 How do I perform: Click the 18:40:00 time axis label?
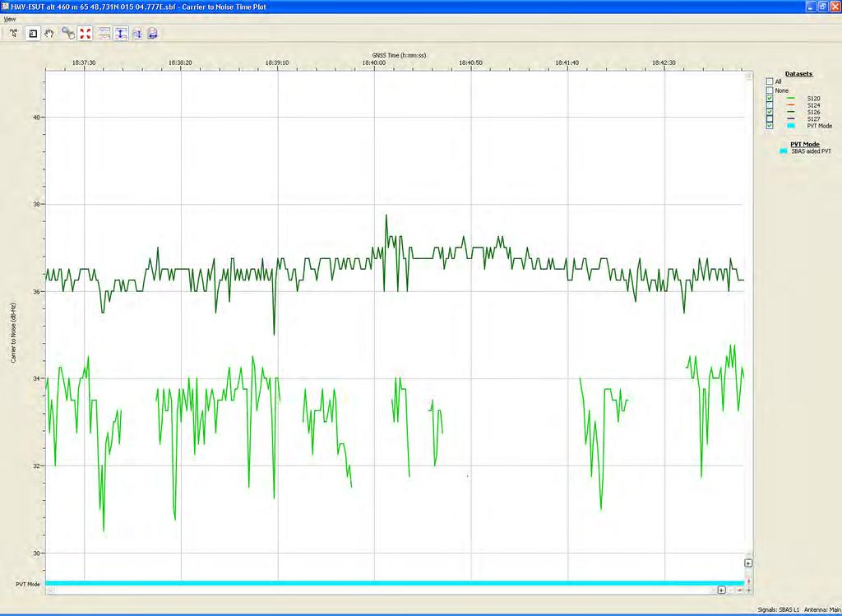[374, 63]
